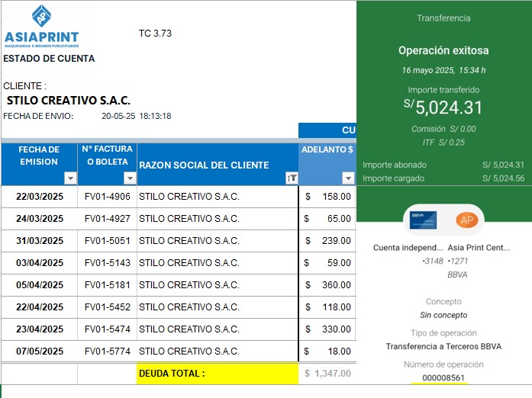This screenshot has width=532, height=398.
Task: Open the ADELANTO $ filter dropdown
Action: [x=348, y=178]
